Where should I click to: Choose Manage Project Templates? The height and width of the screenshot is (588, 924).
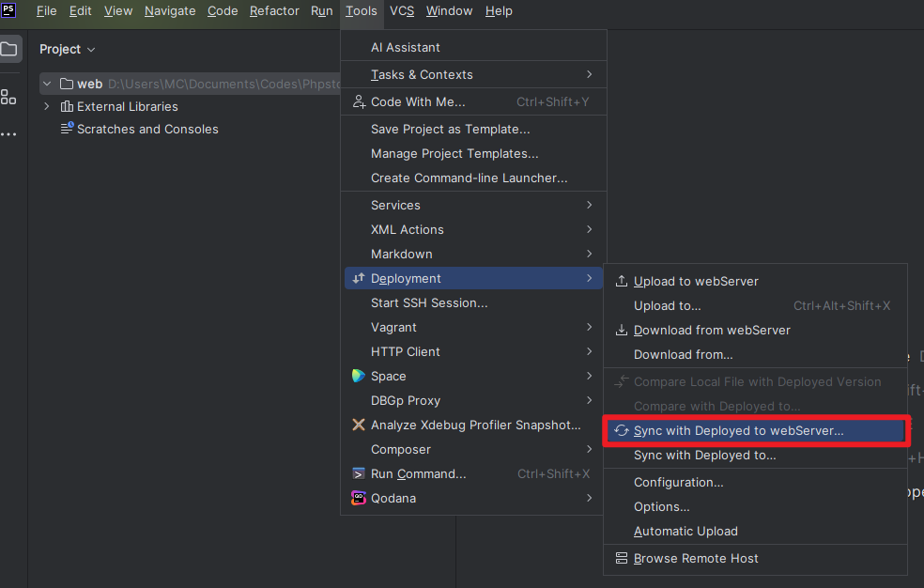click(473, 154)
